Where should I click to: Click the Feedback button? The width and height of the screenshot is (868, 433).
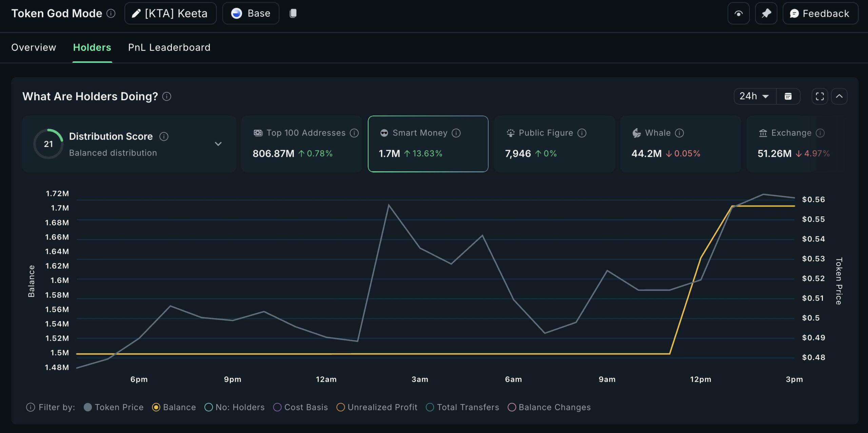820,14
